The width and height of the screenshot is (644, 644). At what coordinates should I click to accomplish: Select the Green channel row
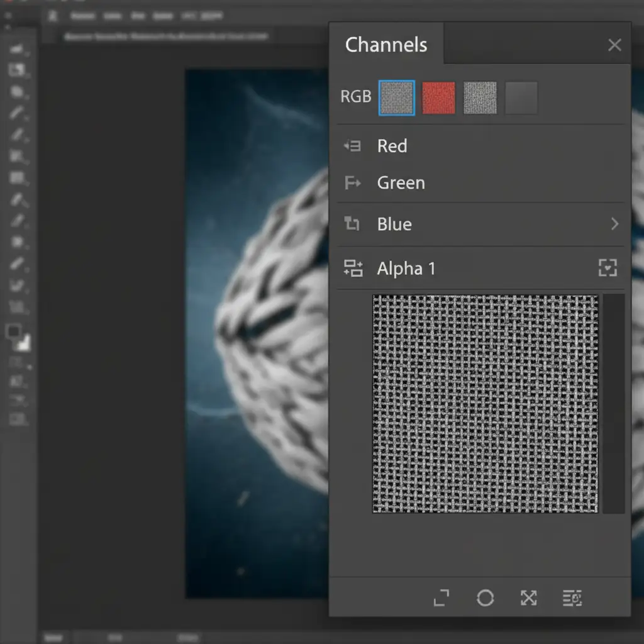click(401, 183)
